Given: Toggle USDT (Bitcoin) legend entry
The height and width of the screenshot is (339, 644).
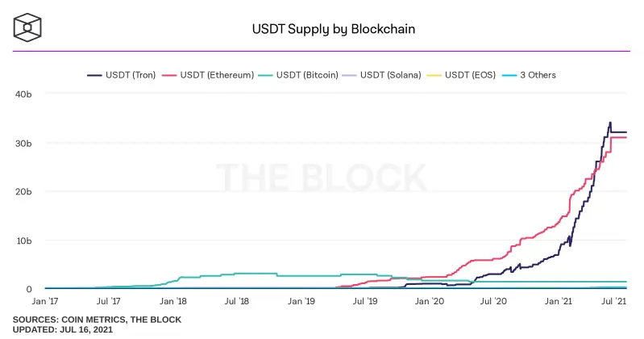Looking at the screenshot, I should pos(298,75).
